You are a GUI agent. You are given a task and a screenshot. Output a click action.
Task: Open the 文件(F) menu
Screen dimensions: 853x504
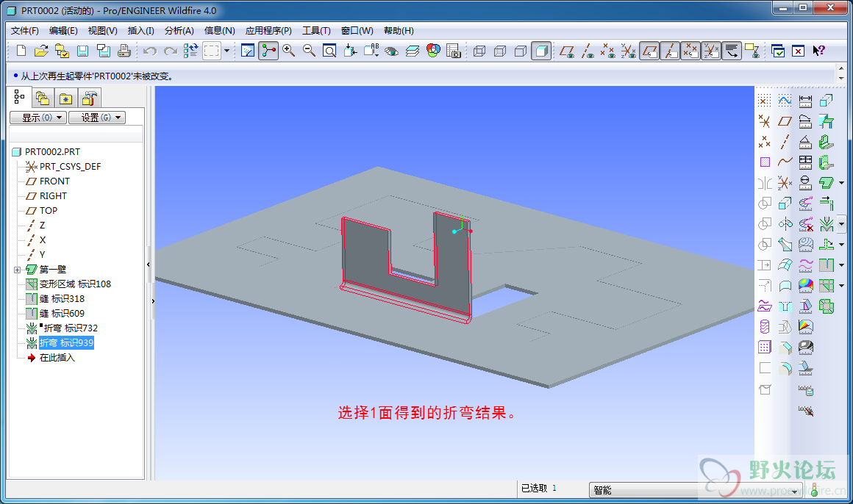tap(25, 30)
